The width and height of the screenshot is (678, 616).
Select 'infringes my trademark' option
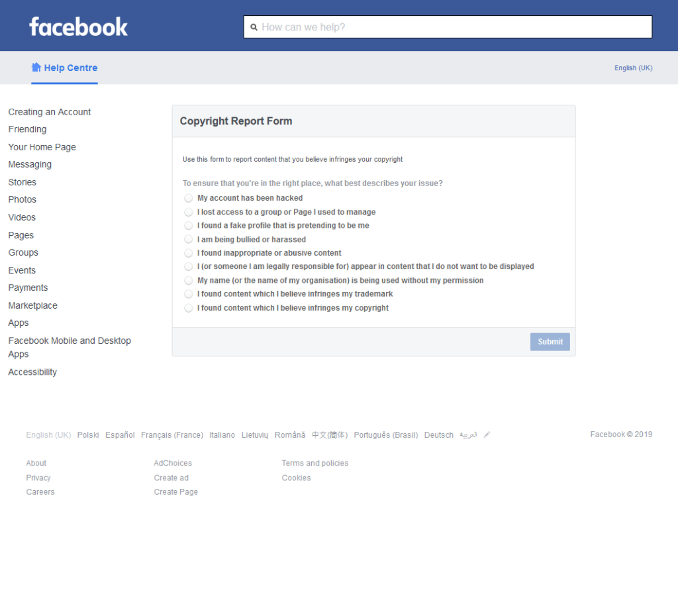189,294
